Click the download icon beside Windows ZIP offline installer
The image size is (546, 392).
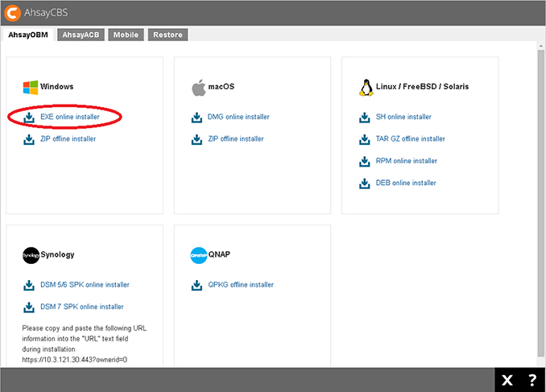tap(29, 139)
